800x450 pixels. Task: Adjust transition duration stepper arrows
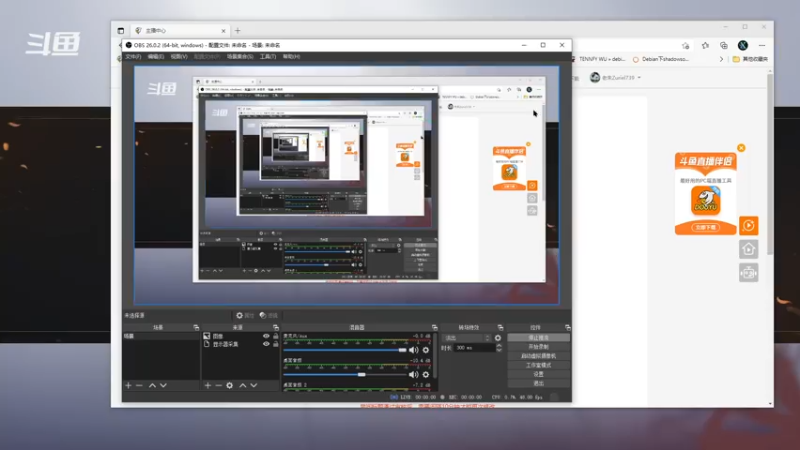(498, 348)
